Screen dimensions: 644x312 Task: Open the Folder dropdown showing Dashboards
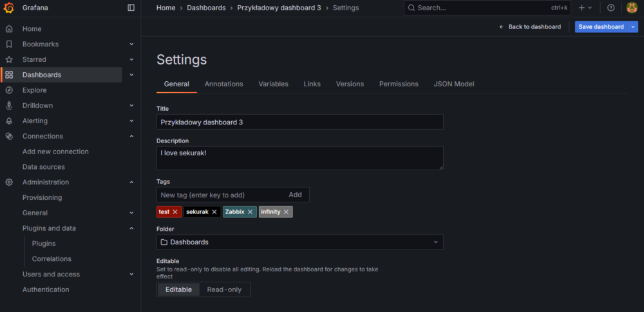tap(299, 242)
